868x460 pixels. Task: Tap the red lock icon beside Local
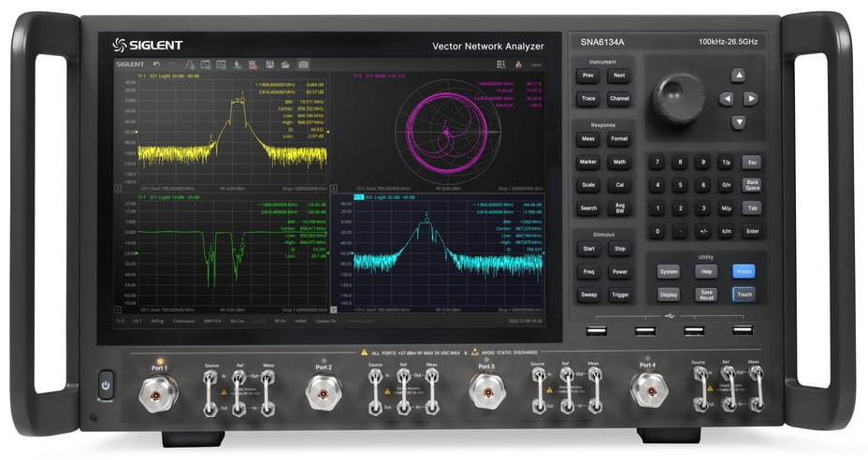pyautogui.click(x=519, y=65)
